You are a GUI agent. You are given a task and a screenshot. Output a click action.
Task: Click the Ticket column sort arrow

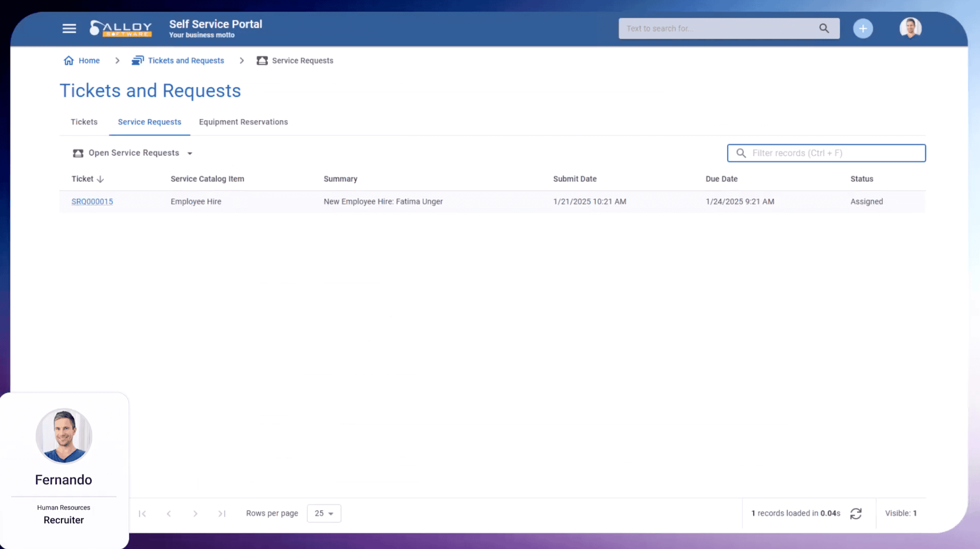(100, 179)
